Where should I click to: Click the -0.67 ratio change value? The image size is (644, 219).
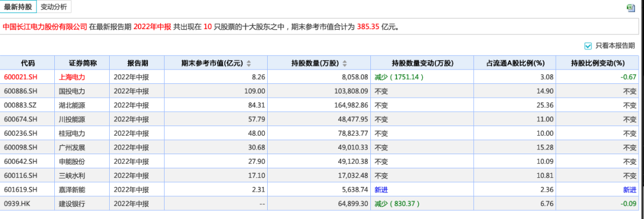(x=629, y=77)
